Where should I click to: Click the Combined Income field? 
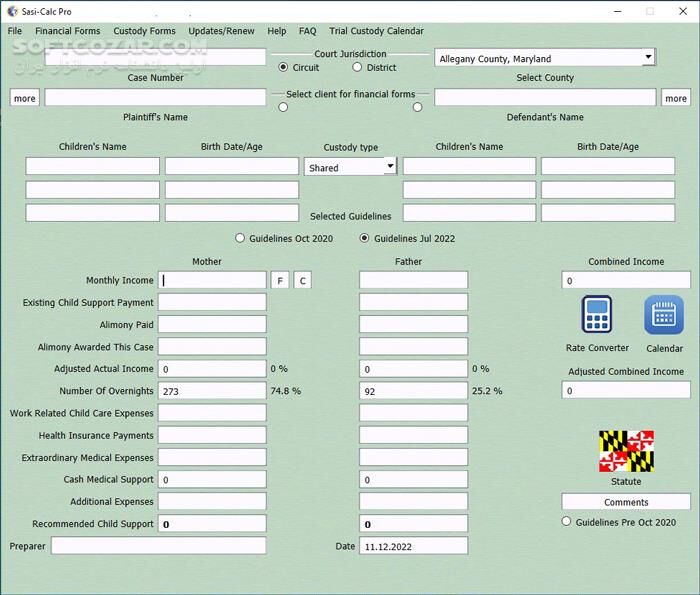click(x=626, y=280)
